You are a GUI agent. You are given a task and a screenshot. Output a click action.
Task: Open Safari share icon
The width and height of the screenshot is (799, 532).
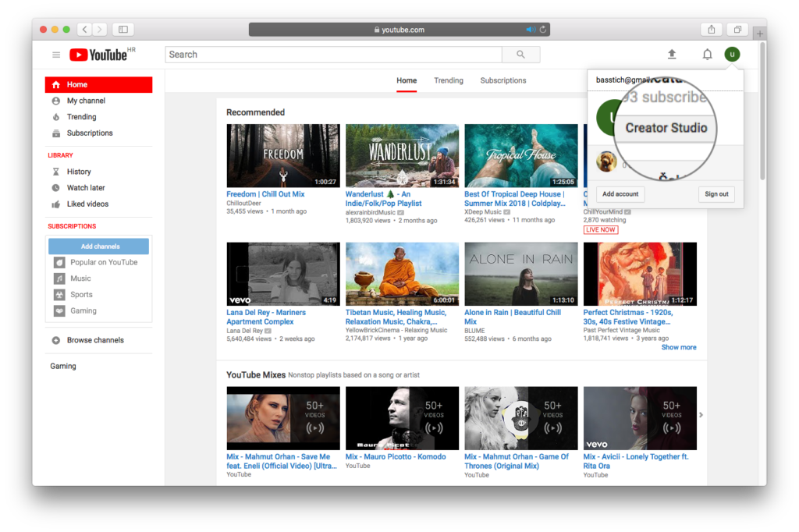711,30
